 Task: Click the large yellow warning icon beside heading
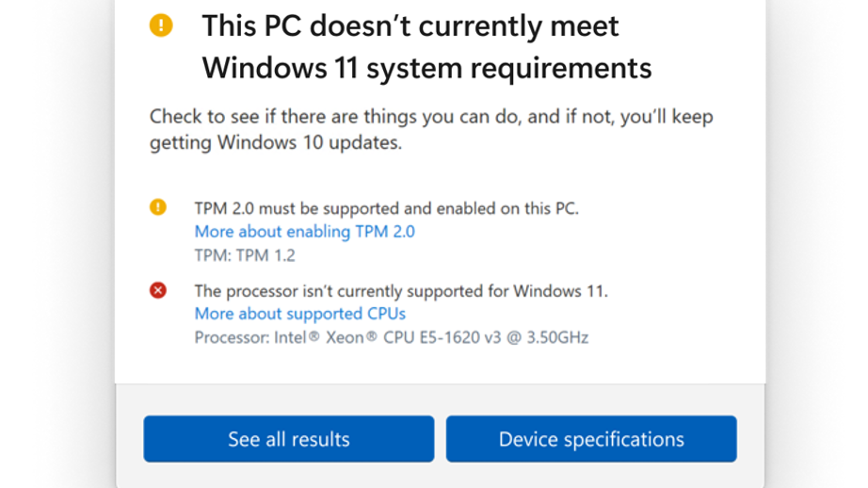[x=161, y=25]
